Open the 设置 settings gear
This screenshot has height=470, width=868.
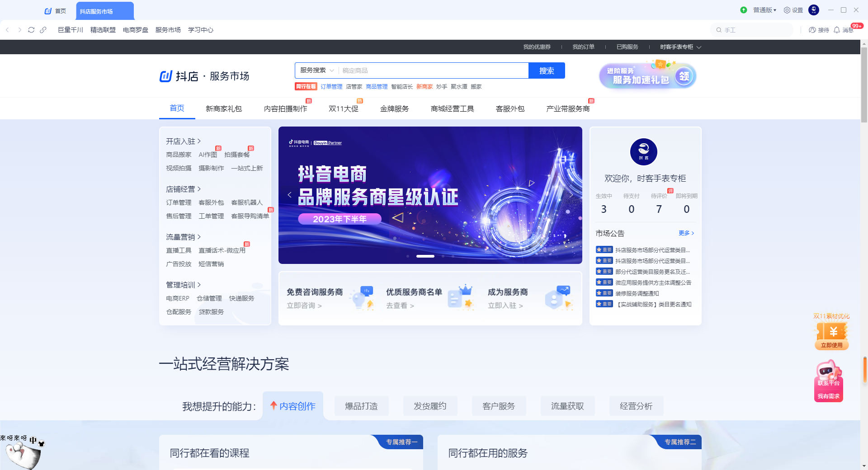pyautogui.click(x=793, y=10)
